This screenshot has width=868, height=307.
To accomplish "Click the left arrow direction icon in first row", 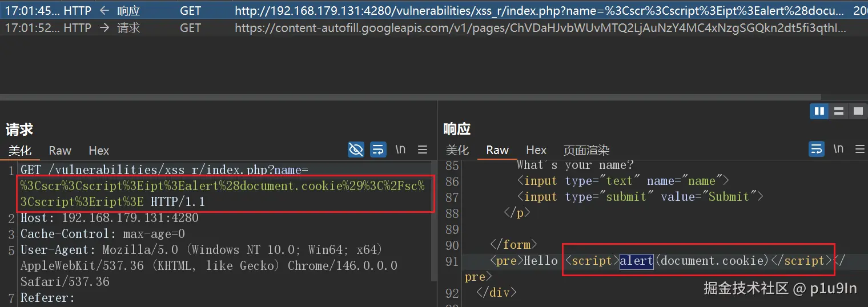I will point(105,11).
